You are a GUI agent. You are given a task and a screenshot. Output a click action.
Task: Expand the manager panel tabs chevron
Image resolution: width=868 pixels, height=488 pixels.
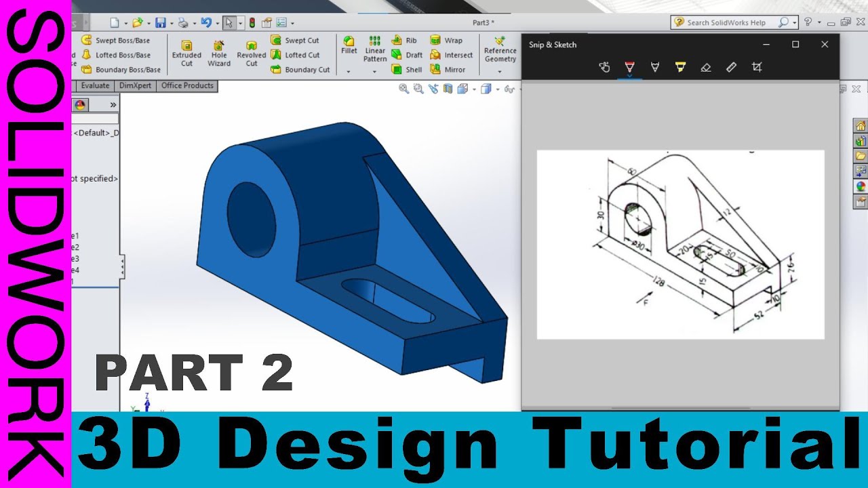[x=113, y=105]
